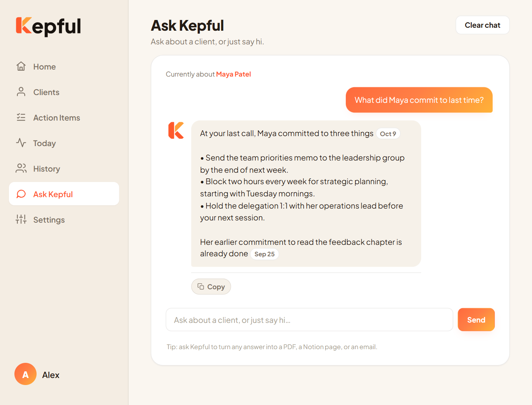Click the team priorities memo bullet

(x=302, y=164)
